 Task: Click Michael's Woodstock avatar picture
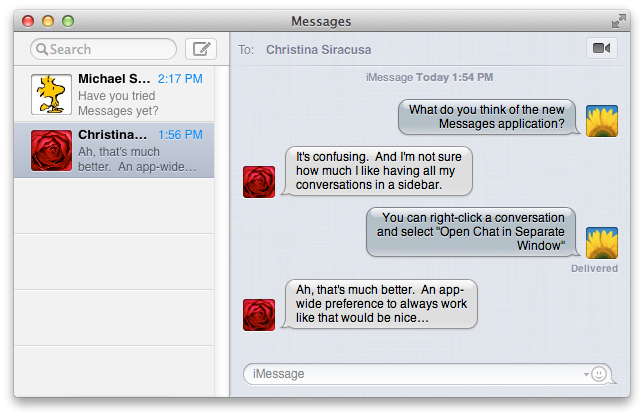pyautogui.click(x=51, y=94)
